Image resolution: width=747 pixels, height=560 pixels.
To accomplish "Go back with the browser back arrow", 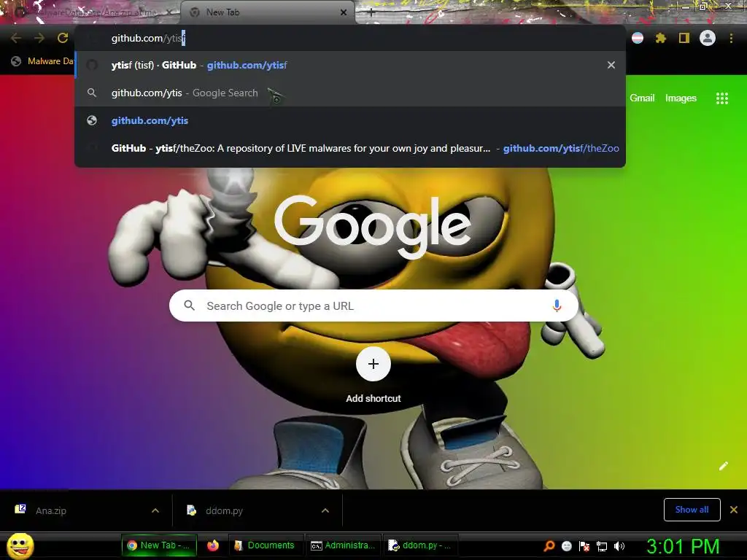I will point(16,38).
